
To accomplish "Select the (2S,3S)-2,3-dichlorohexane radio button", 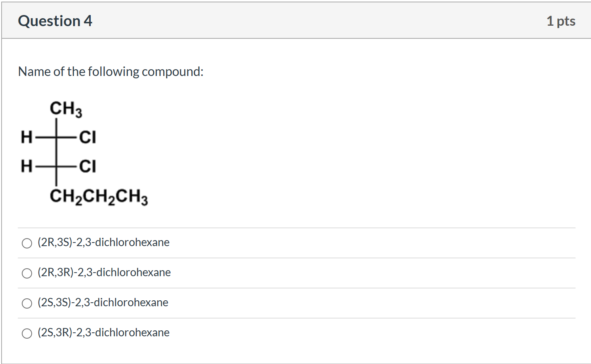I will [27, 303].
